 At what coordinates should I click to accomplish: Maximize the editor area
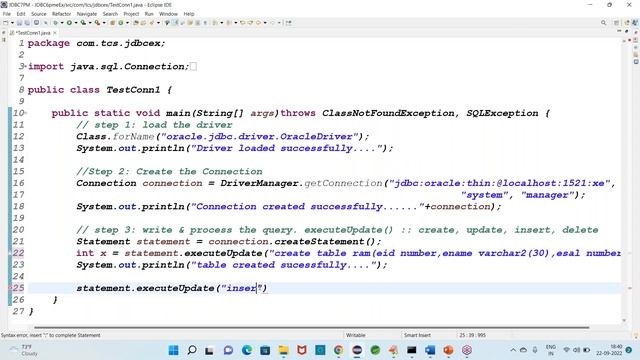tap(627, 31)
